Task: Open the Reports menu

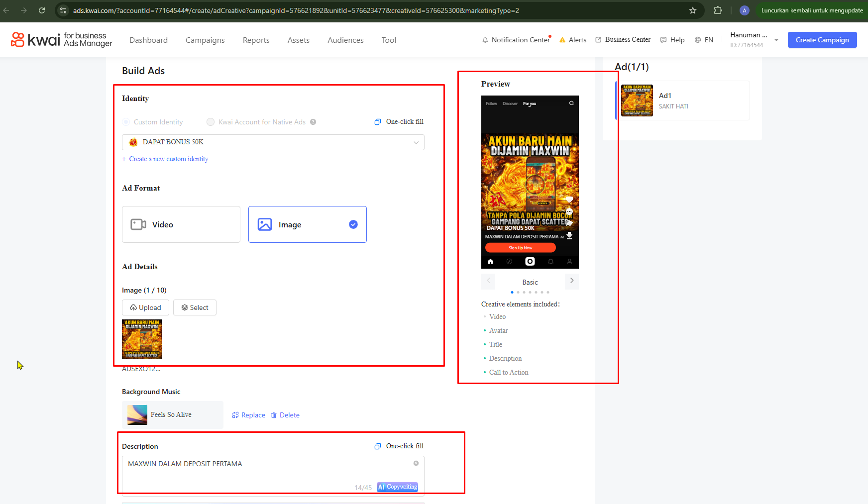Action: tap(256, 40)
